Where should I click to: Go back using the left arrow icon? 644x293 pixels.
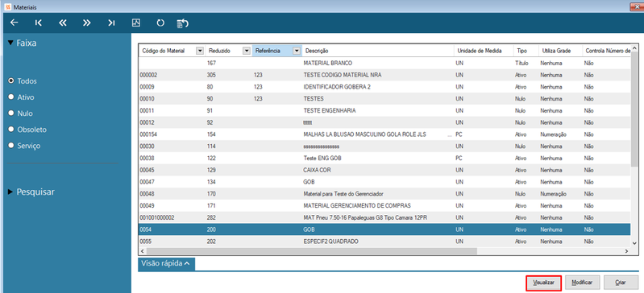[x=14, y=23]
